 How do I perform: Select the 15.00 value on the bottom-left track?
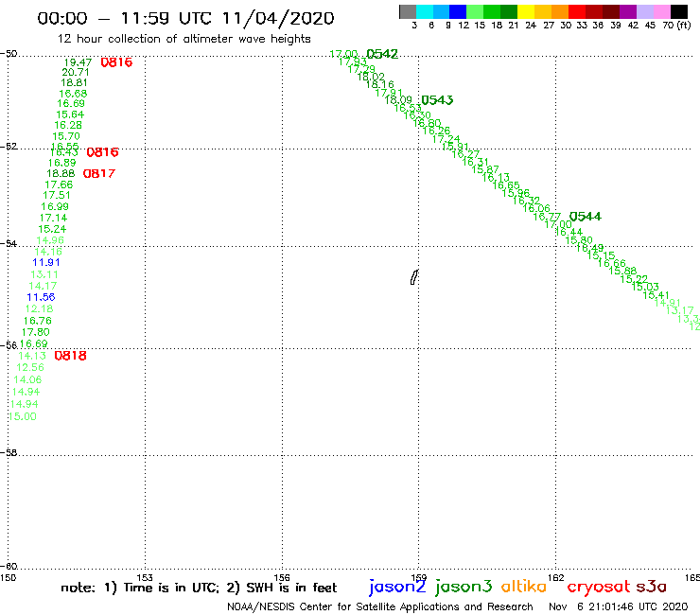pos(23,416)
